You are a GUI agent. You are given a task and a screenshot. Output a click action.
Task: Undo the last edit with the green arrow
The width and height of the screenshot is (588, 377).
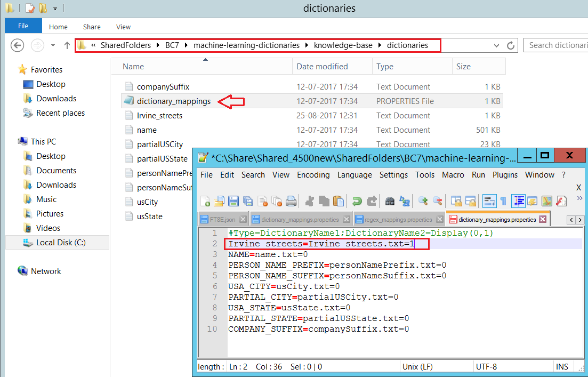(x=357, y=202)
